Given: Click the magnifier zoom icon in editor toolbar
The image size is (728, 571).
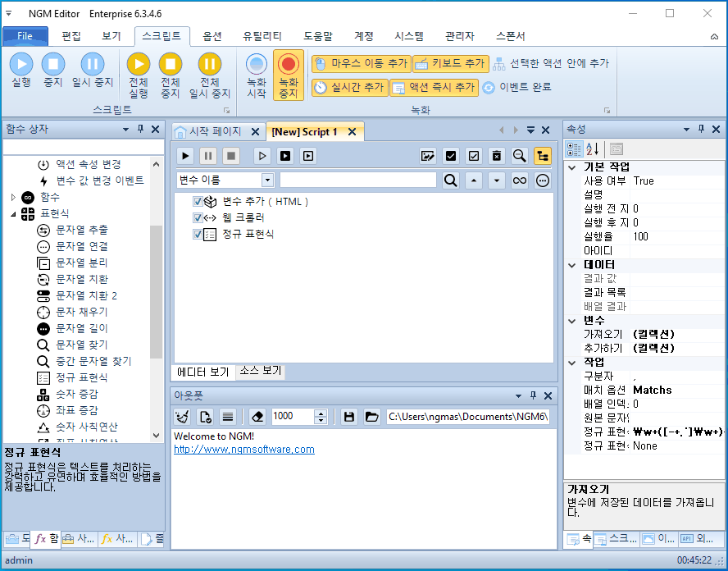Looking at the screenshot, I should pyautogui.click(x=520, y=156).
